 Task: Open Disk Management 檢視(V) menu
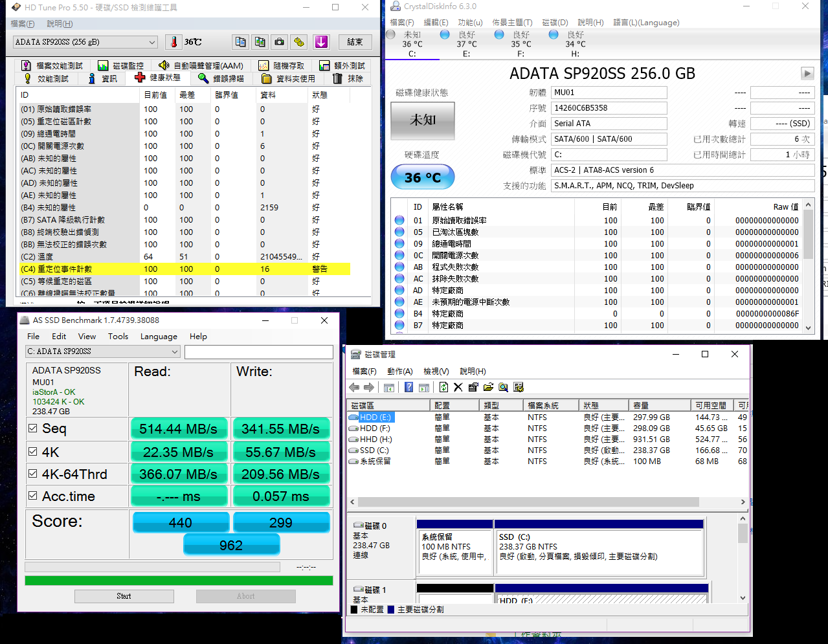pyautogui.click(x=436, y=372)
